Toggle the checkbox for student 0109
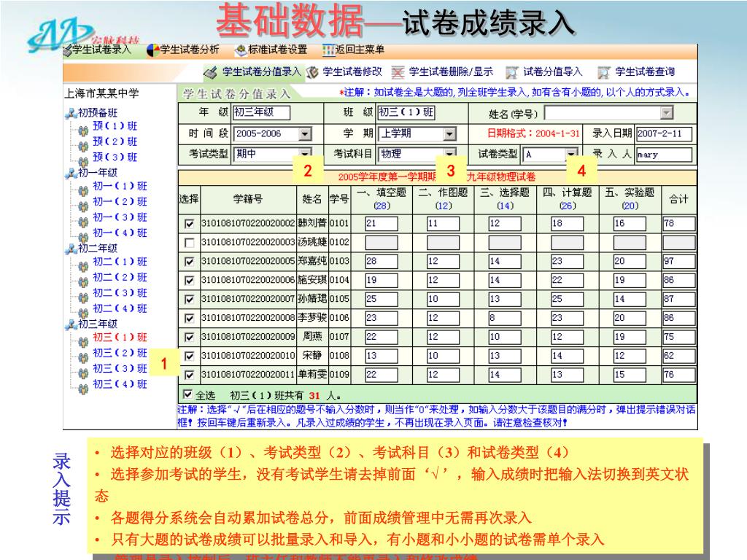Image resolution: width=747 pixels, height=560 pixels. click(x=189, y=375)
